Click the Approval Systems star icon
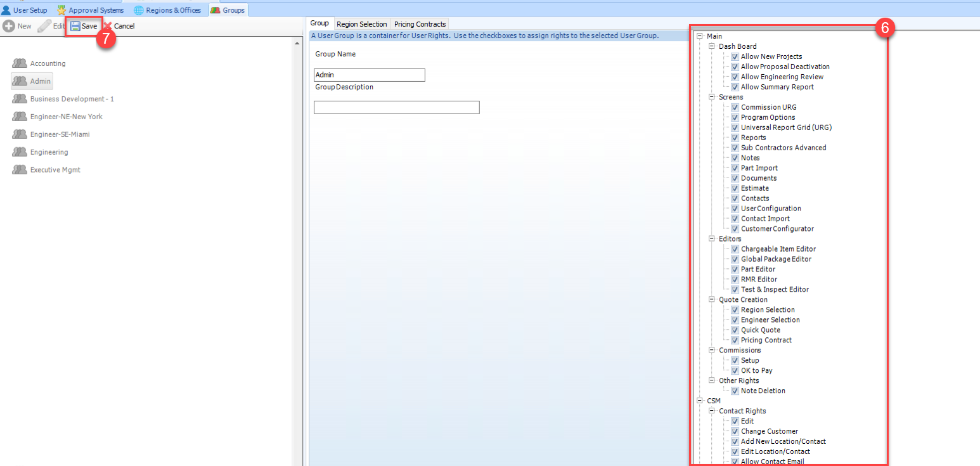The height and width of the screenshot is (466, 980). (61, 10)
